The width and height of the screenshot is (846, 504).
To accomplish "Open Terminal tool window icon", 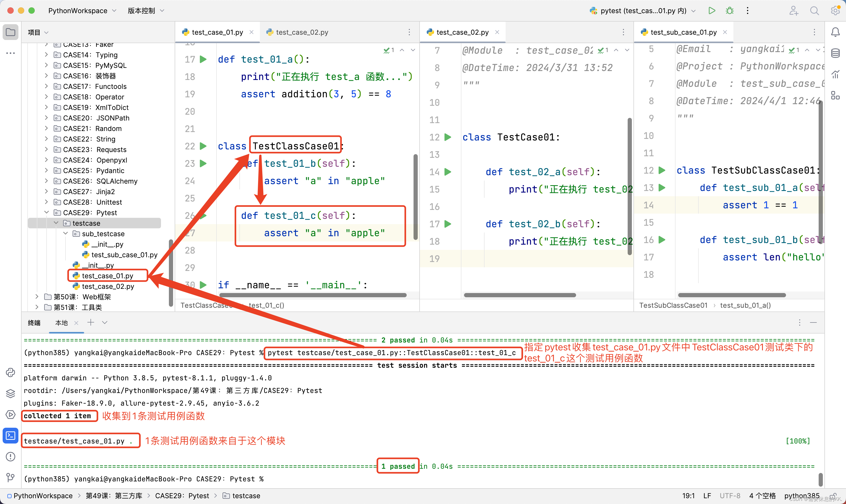I will (x=11, y=436).
